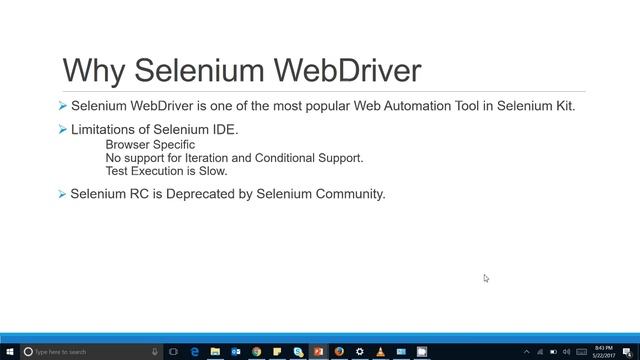
Task: Show hidden system tray icons
Action: coord(527,351)
